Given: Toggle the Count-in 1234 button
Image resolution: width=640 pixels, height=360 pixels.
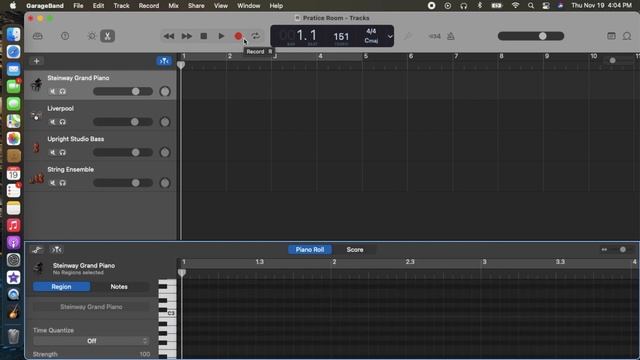Looking at the screenshot, I should 435,36.
